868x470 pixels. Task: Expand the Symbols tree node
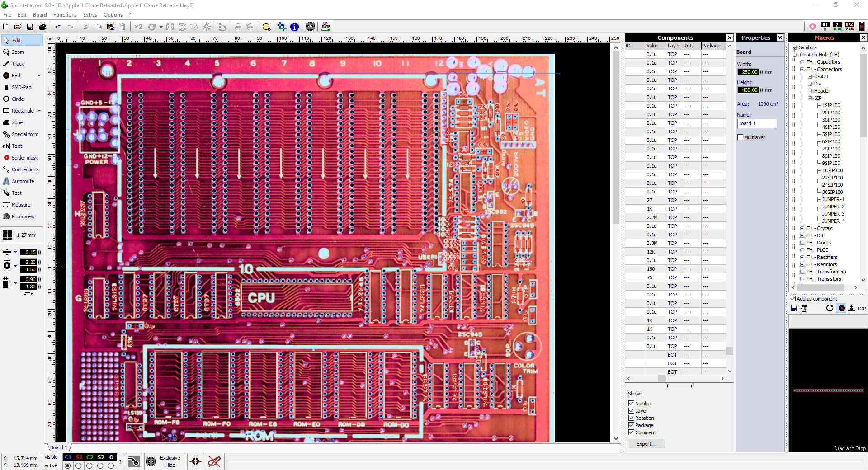pos(794,47)
